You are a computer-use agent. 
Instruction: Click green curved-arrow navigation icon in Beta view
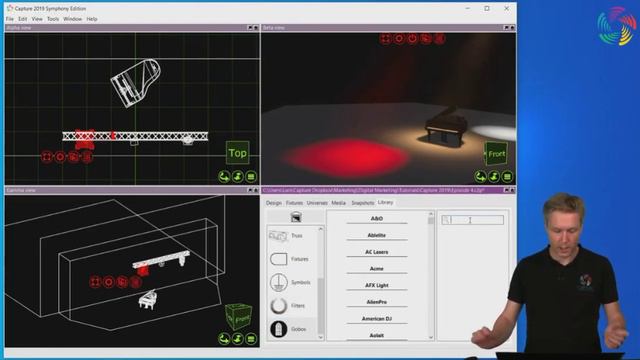click(x=480, y=177)
